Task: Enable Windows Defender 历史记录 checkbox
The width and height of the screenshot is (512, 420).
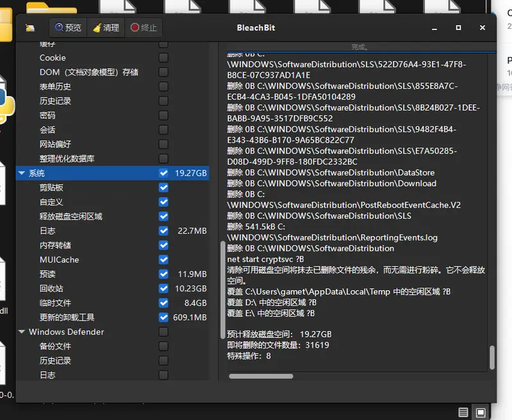Action: (164, 360)
